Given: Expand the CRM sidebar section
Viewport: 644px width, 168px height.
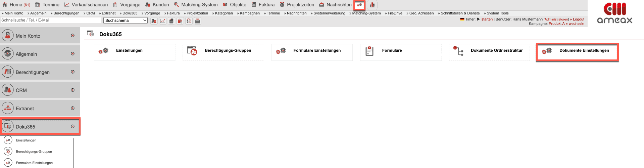Looking at the screenshot, I should coord(72,90).
